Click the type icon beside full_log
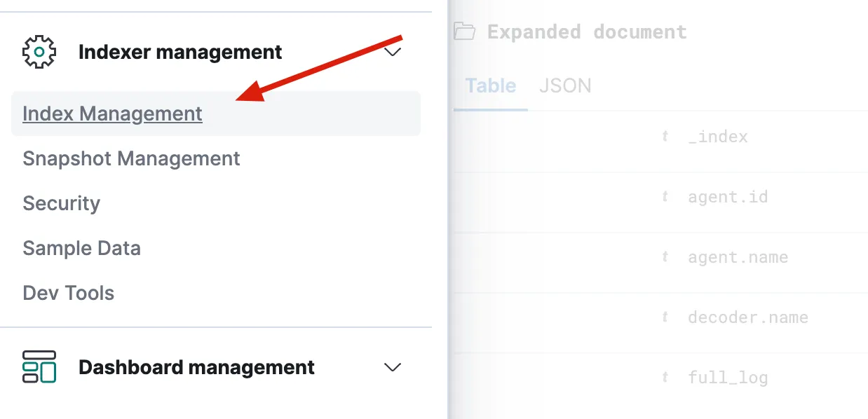The image size is (868, 419). pos(665,378)
